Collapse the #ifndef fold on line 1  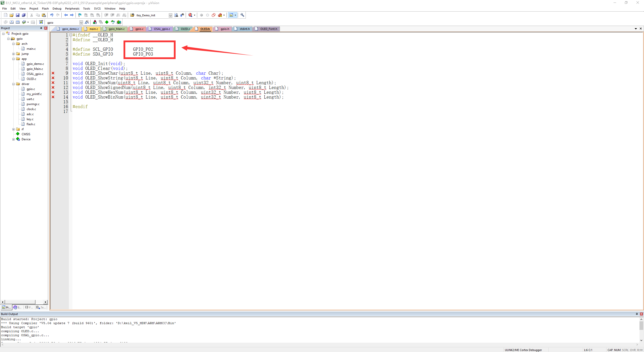click(71, 35)
